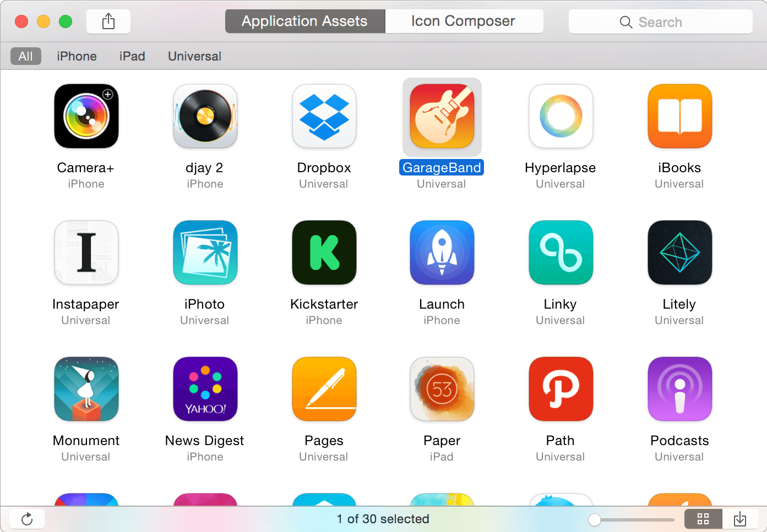This screenshot has width=767, height=532.
Task: Select the Podcasts app icon
Action: coord(680,389)
